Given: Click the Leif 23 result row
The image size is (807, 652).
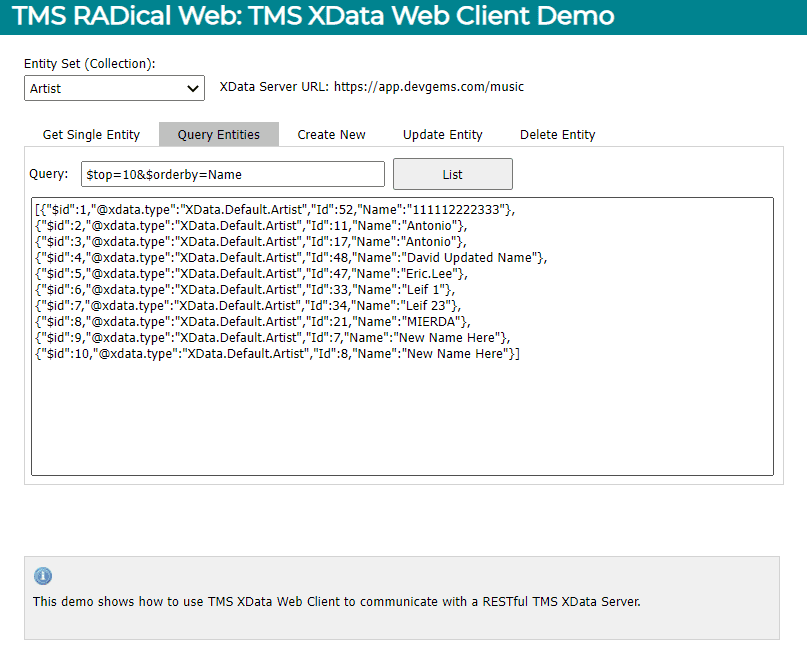Looking at the screenshot, I should [x=248, y=305].
